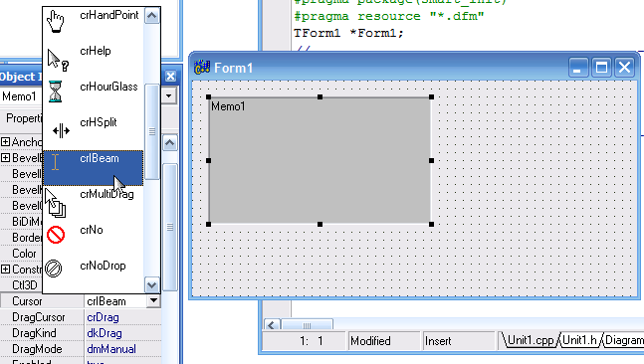This screenshot has width=644, height=364.
Task: Select crHelp text in cursor list
Action: point(96,51)
